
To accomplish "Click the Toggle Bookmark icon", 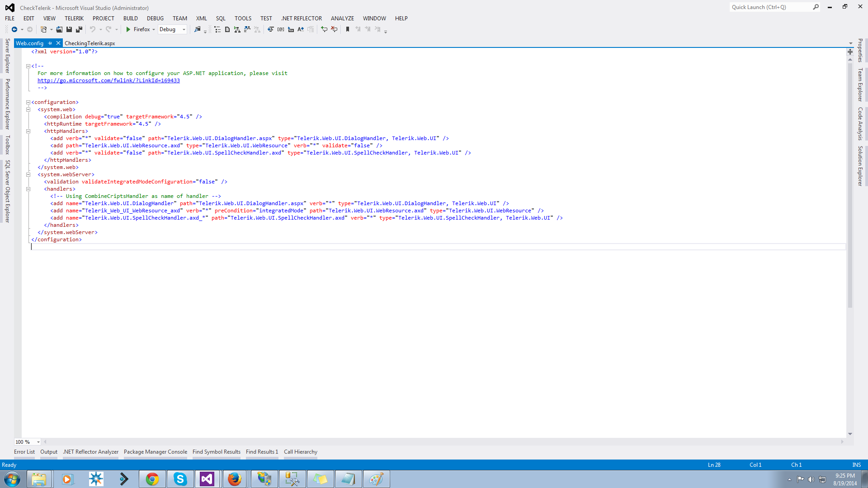I will (x=348, y=29).
